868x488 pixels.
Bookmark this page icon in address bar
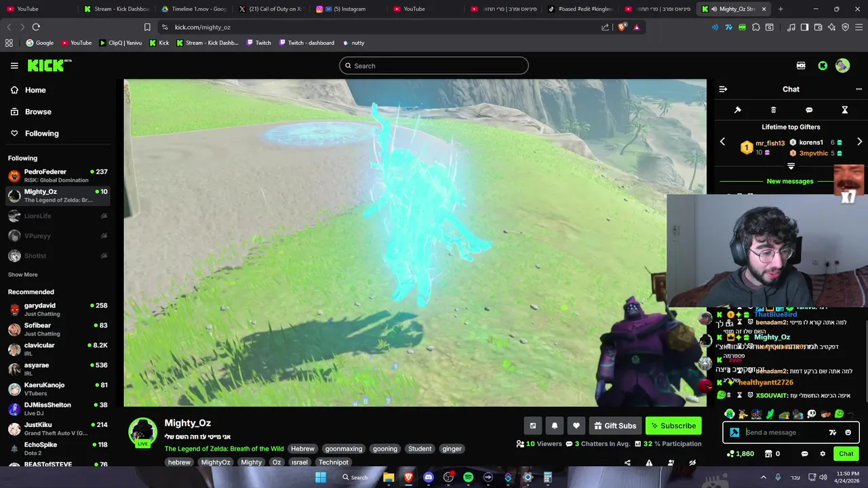coord(147,27)
